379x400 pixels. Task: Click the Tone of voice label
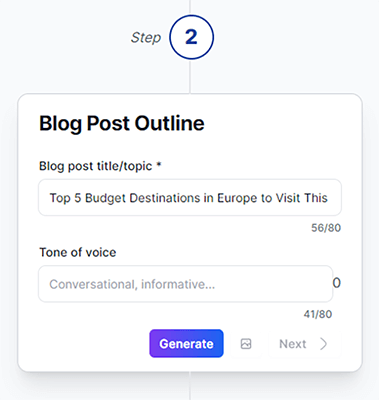(x=78, y=252)
